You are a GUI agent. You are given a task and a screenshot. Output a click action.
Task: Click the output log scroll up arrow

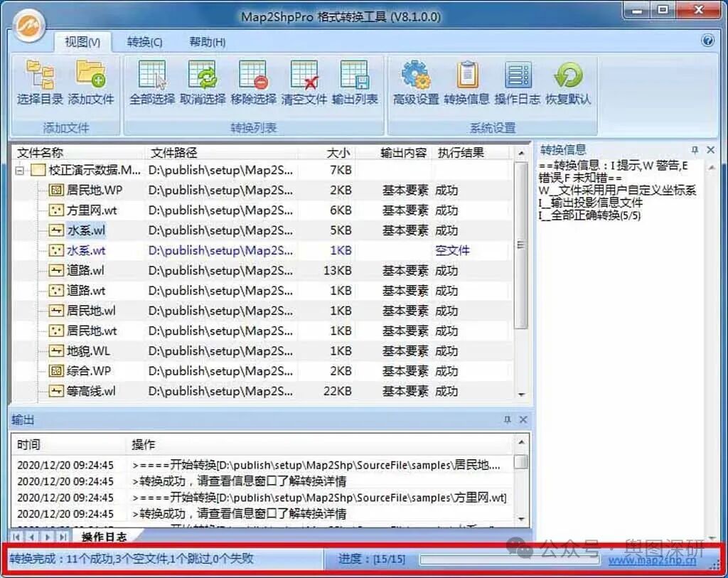click(x=521, y=442)
